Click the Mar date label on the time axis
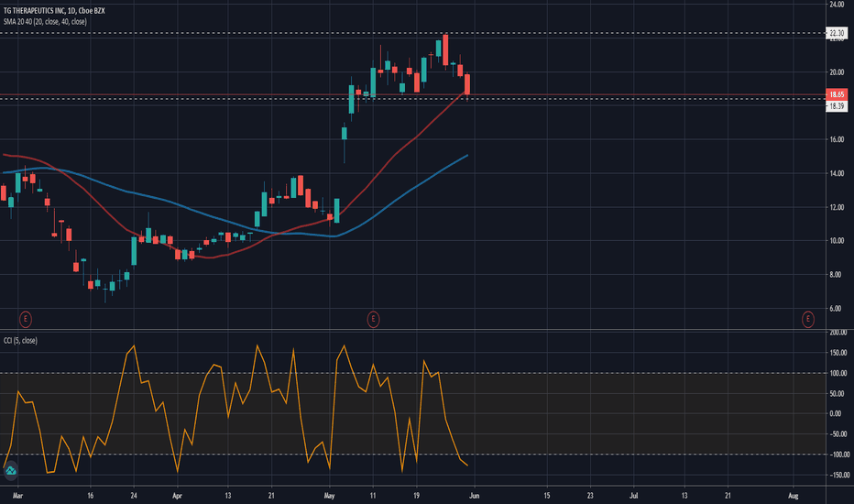Screen dimensions: 854x504 point(18,496)
